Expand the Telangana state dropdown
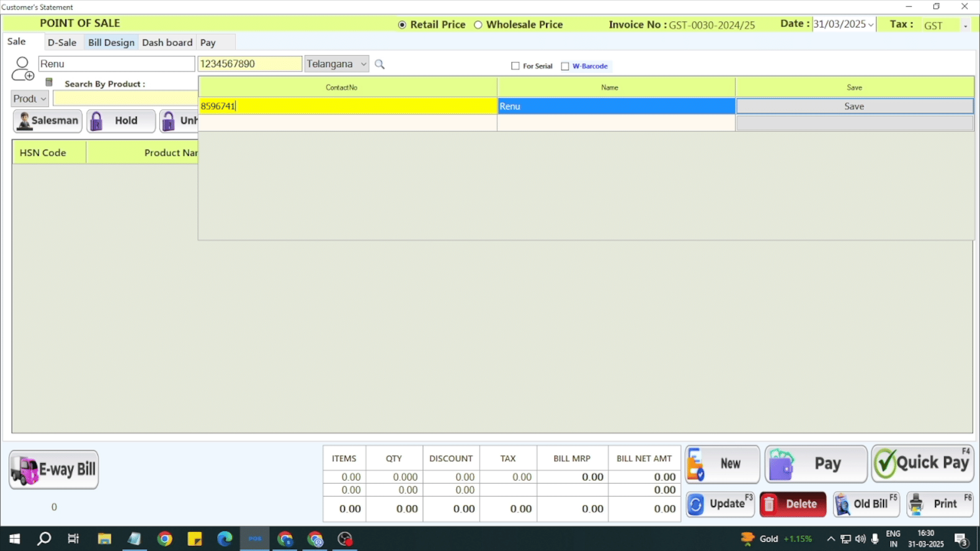Screen dimensions: 980x551 pyautogui.click(x=363, y=64)
